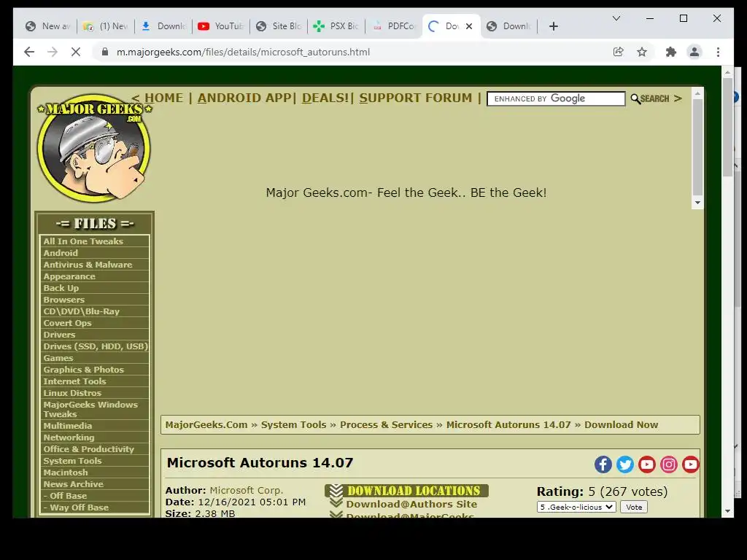Switch to the Site Blo tab

coord(279,26)
